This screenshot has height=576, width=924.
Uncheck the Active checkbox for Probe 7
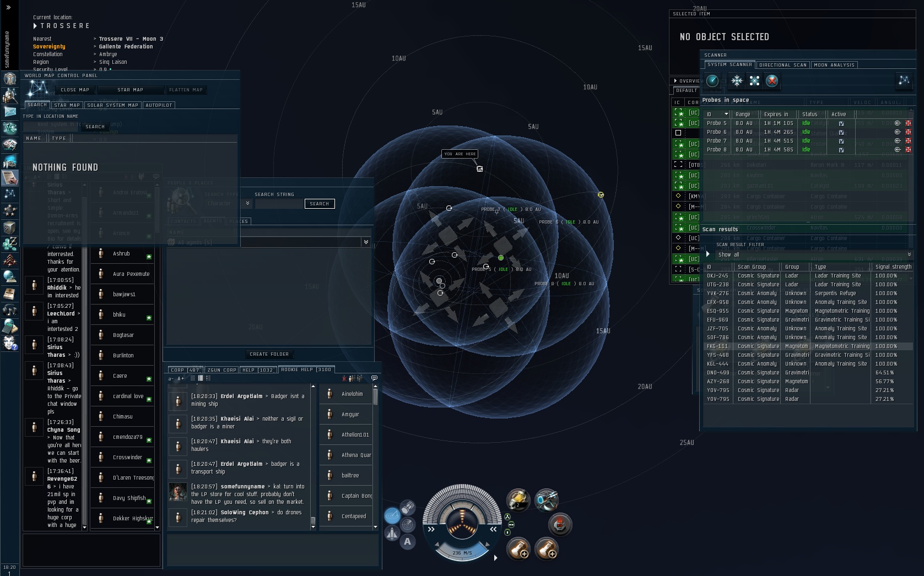tap(841, 141)
